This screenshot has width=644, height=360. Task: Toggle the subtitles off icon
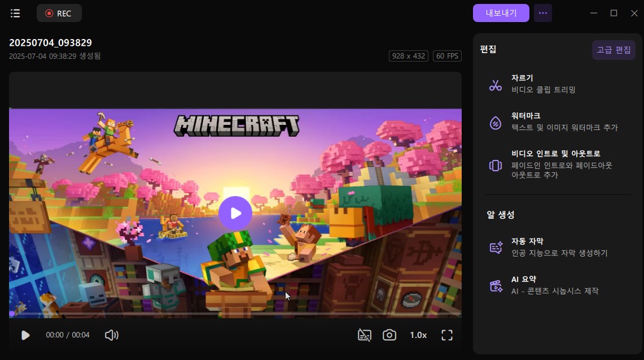pyautogui.click(x=365, y=335)
